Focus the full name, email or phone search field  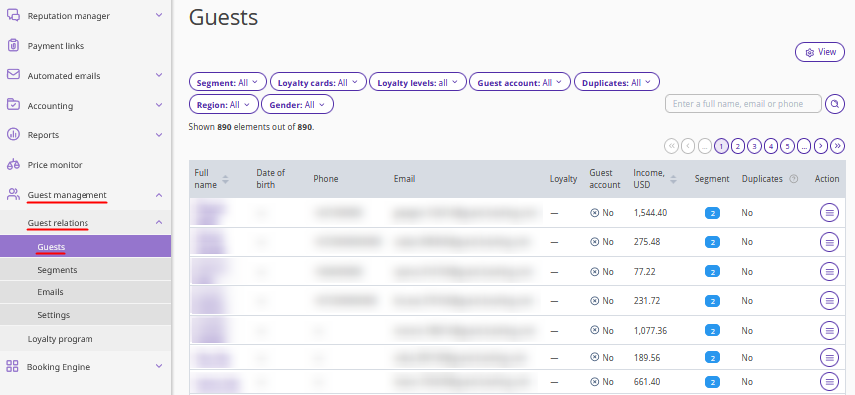click(743, 104)
